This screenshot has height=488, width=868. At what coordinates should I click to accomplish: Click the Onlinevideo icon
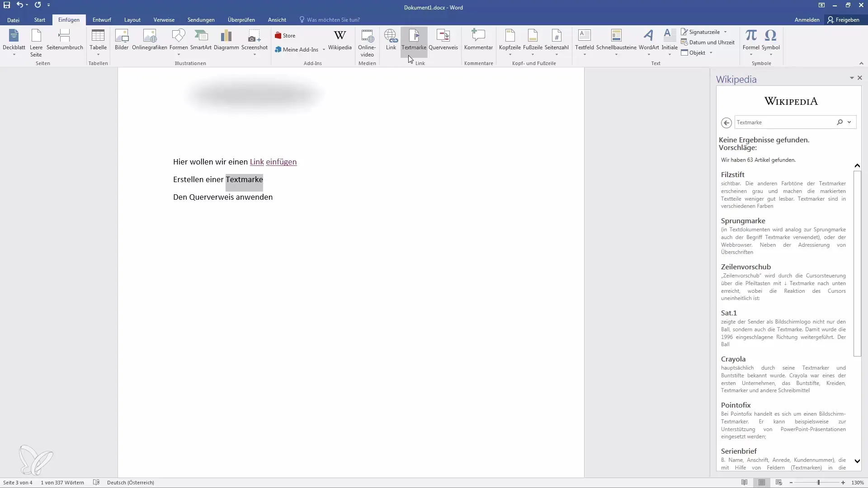coord(367,43)
